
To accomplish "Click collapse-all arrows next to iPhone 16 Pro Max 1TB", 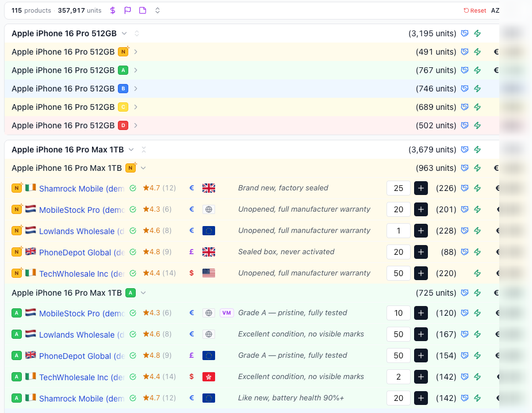I will pyautogui.click(x=144, y=150).
